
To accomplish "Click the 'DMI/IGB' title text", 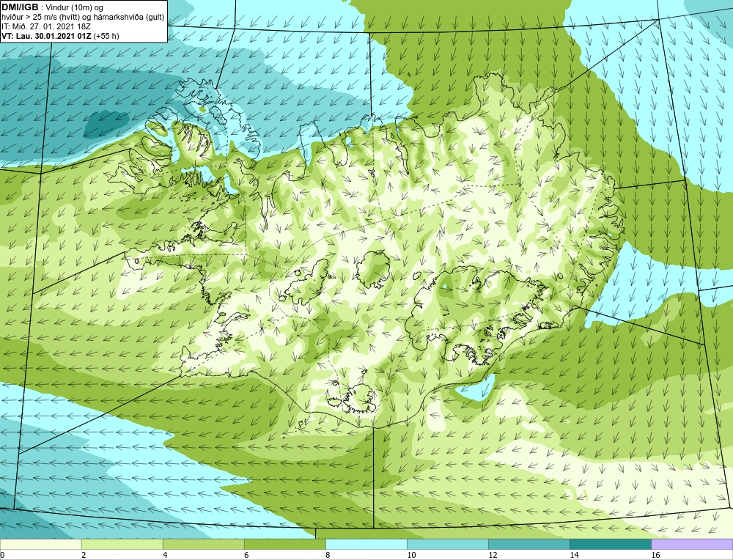I will (21, 7).
